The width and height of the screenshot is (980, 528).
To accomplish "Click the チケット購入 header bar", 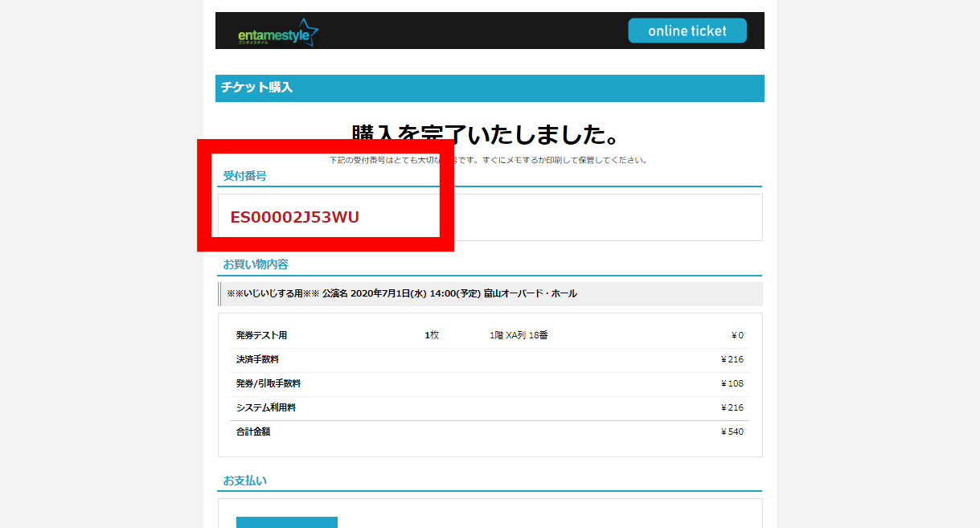I will [489, 88].
